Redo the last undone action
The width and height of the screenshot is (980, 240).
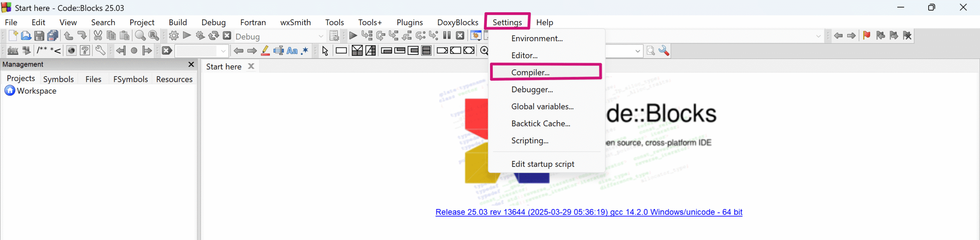[x=82, y=36]
